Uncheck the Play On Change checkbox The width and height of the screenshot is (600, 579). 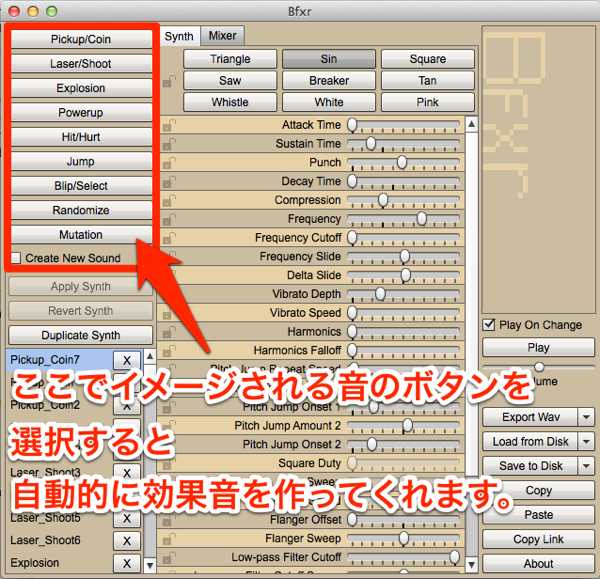coord(489,325)
